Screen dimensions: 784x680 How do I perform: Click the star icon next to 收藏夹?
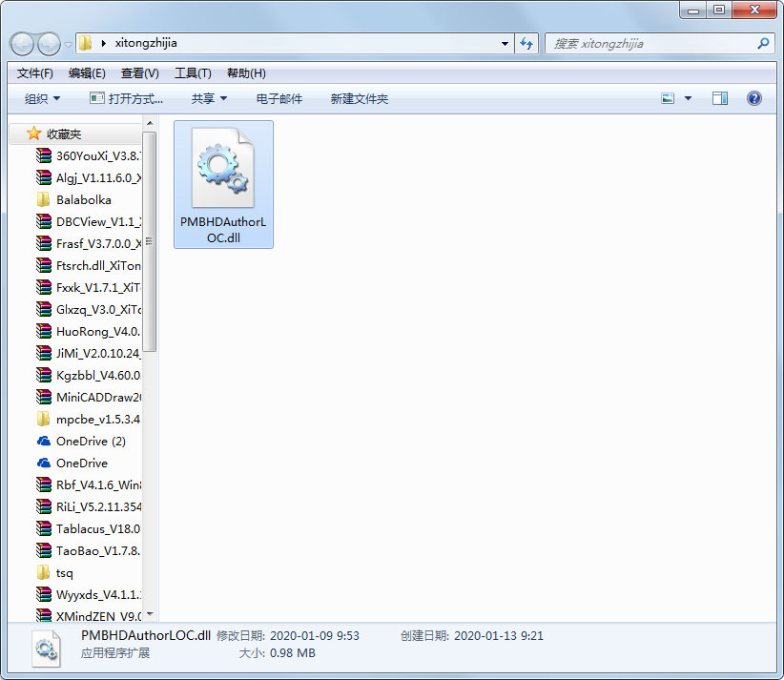(x=33, y=134)
